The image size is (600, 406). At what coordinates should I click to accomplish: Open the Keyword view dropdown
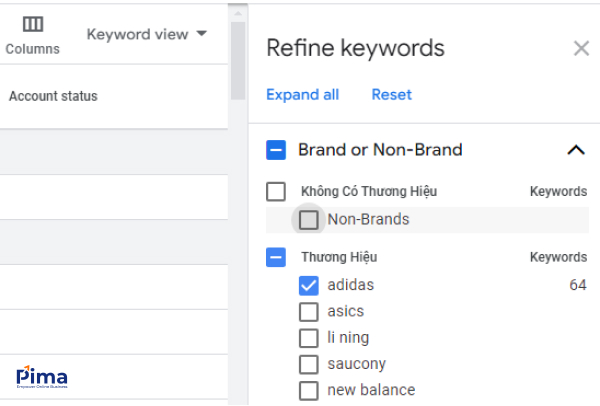coord(147,34)
